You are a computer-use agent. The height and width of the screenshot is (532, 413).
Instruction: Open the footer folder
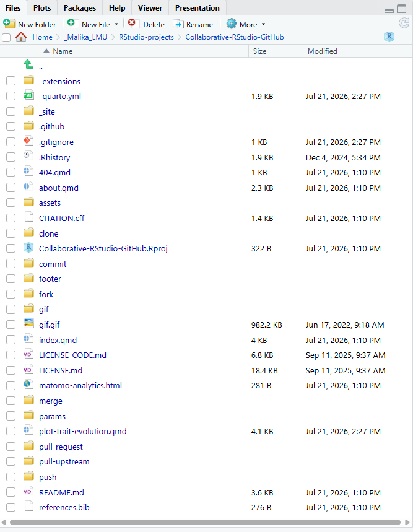[x=50, y=279]
